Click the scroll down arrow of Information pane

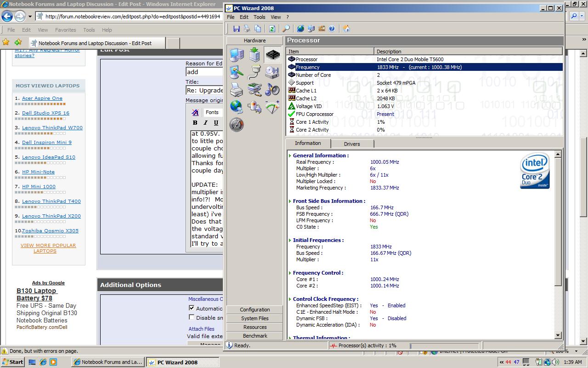click(x=558, y=335)
